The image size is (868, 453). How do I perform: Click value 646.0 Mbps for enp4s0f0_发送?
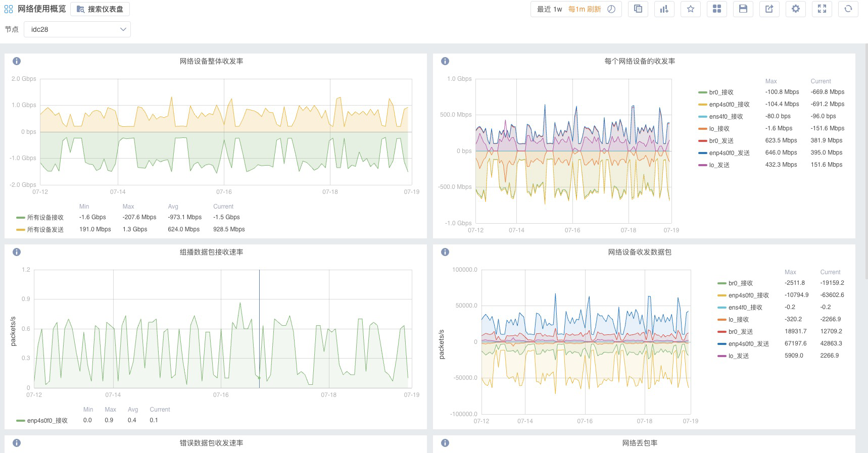pos(781,153)
